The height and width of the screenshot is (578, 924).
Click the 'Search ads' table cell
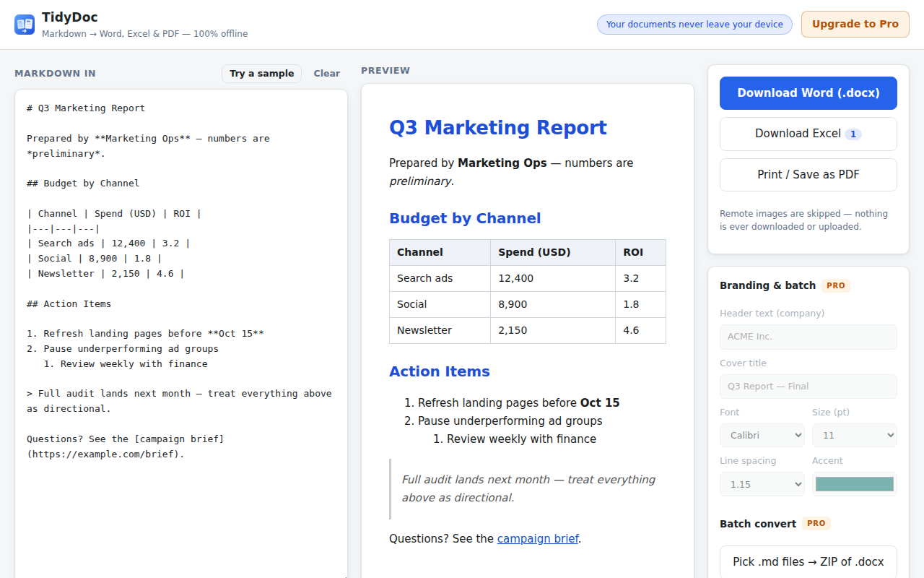440,279
